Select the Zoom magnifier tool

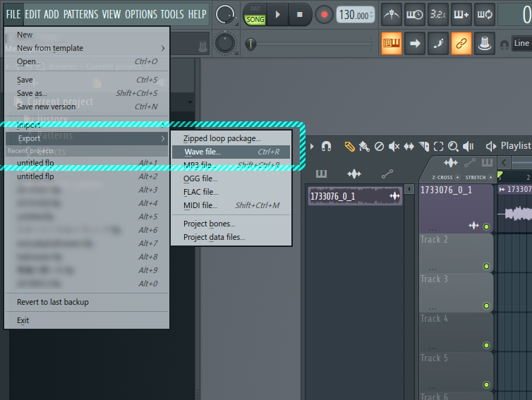click(x=453, y=146)
